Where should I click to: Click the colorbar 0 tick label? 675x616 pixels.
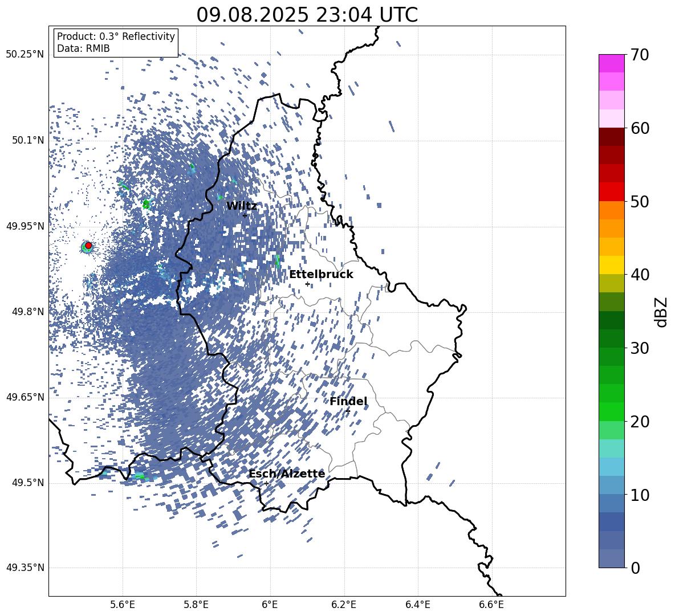[x=635, y=568]
